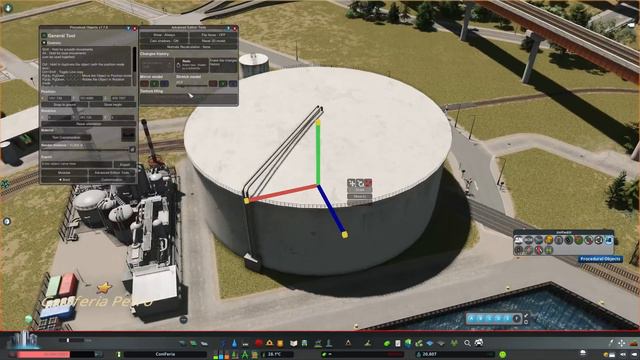Collapse the Controls section arrow
This screenshot has height=360, width=640.
44,42
